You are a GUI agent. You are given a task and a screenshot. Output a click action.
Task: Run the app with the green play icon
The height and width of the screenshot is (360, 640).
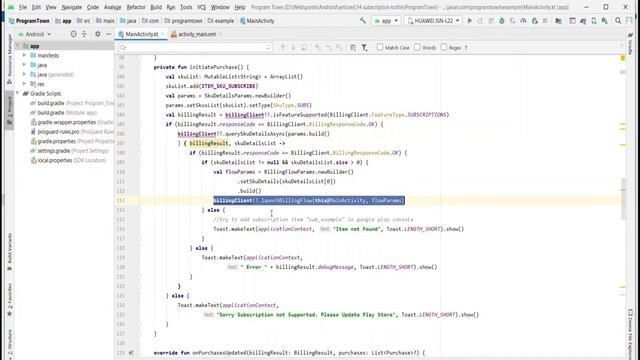pos(469,20)
